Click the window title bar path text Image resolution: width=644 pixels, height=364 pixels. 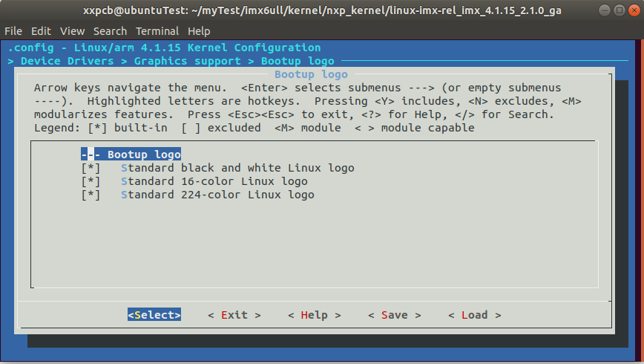322,10
